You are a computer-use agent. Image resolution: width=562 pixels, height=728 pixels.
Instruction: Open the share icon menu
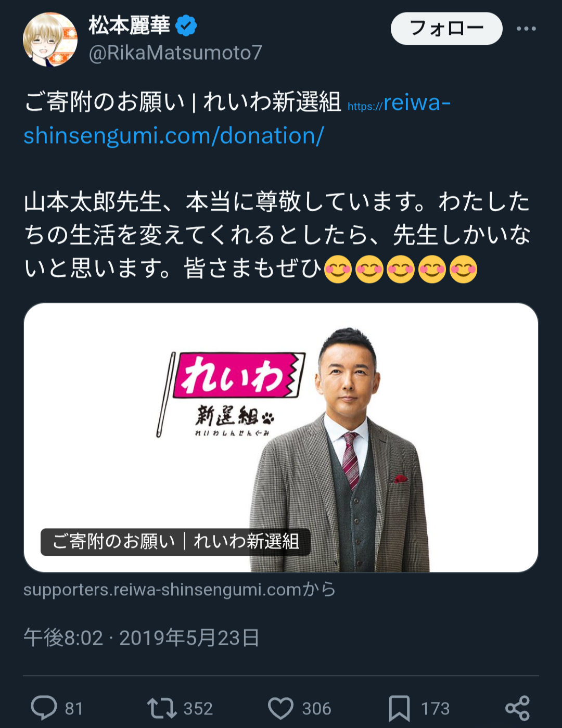coord(517,708)
